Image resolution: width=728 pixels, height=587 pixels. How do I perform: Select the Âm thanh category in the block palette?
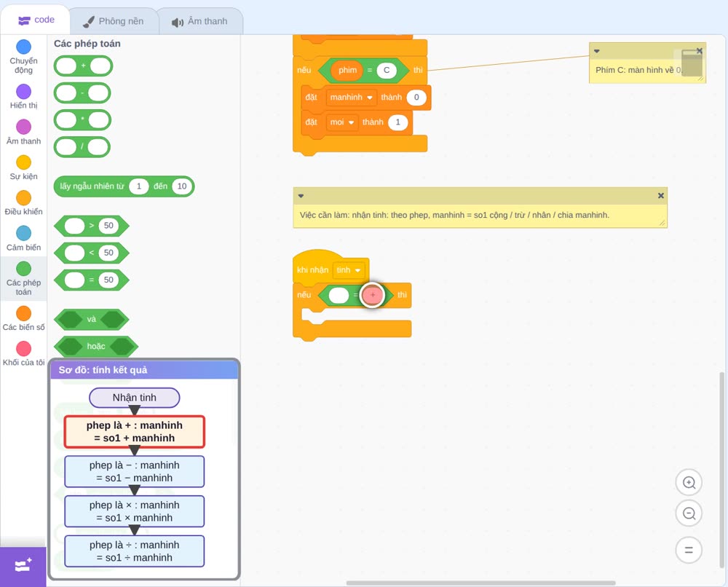(23, 133)
